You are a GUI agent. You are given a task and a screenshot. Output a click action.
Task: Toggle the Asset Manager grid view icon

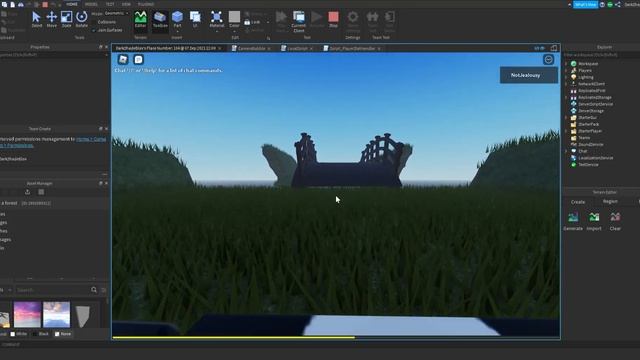[x=41, y=192]
